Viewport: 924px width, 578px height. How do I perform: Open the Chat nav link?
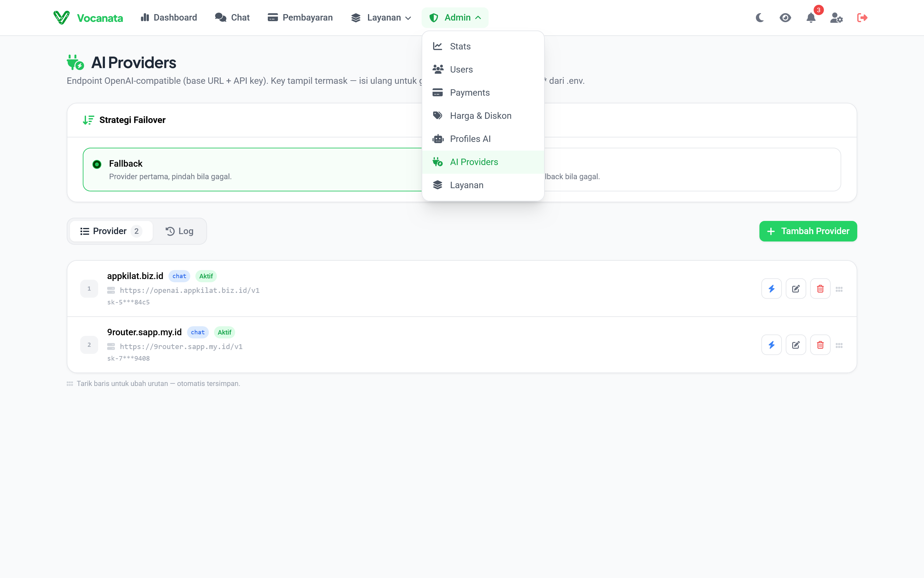pos(232,18)
